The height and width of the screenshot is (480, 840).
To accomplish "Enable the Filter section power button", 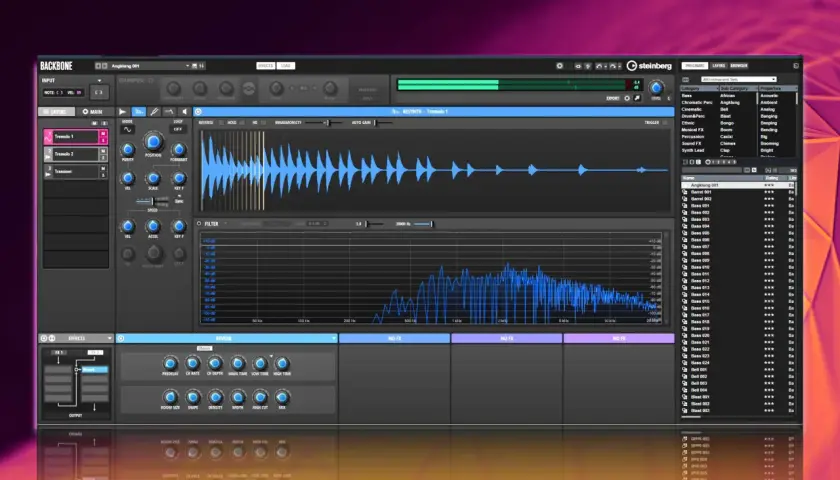I will (199, 223).
